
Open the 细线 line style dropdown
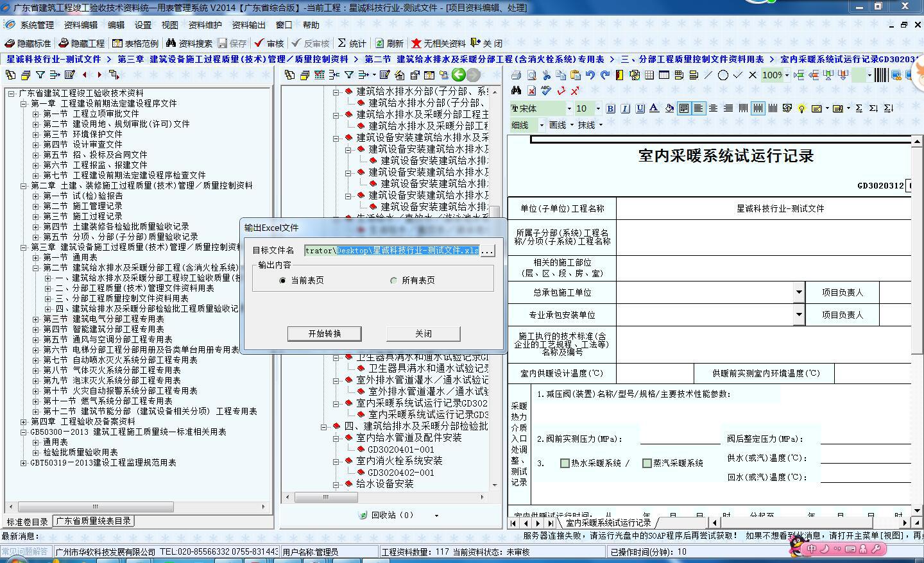pyautogui.click(x=542, y=125)
